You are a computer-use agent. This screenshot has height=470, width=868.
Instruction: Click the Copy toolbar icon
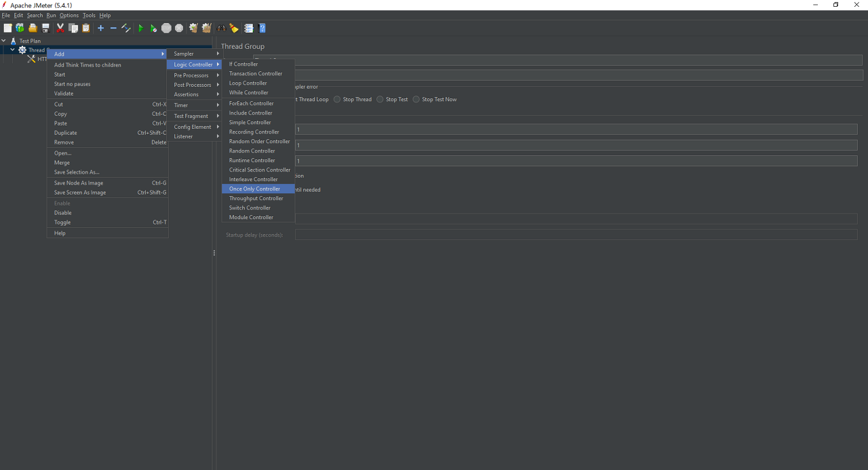[x=73, y=28]
